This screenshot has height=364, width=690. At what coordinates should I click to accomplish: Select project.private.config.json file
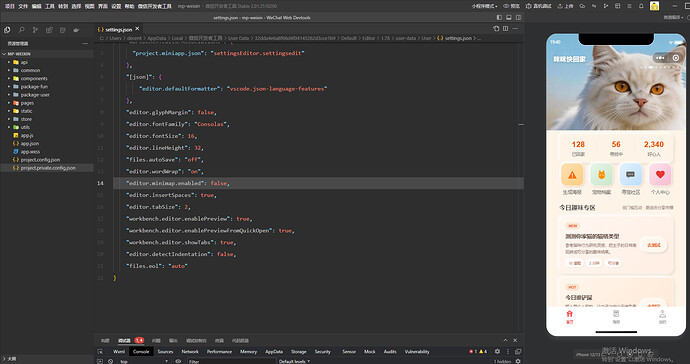(x=47, y=168)
